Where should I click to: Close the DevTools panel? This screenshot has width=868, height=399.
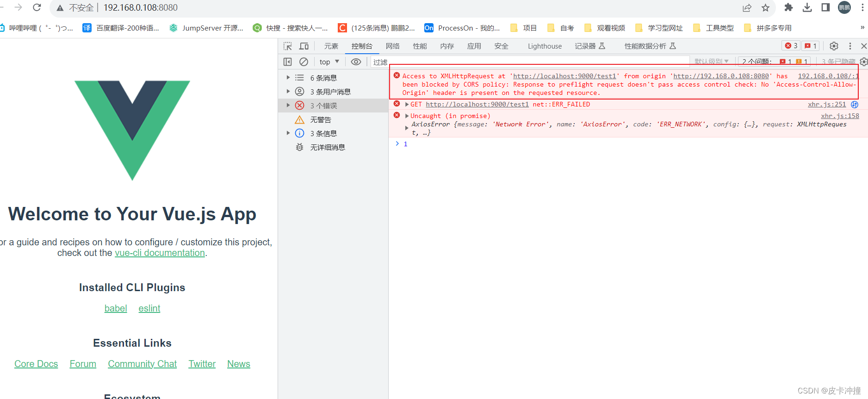(863, 46)
